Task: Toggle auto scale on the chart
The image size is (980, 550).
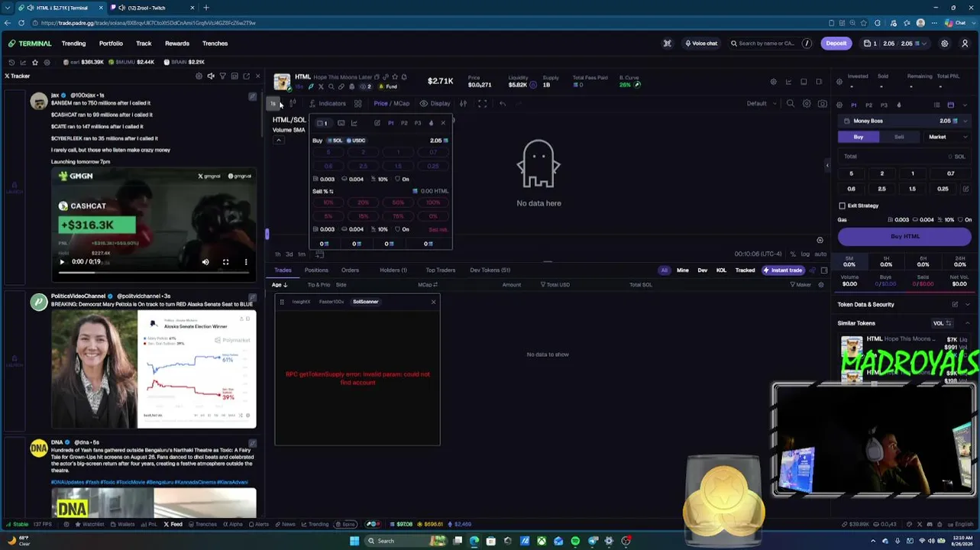Action: 820,254
